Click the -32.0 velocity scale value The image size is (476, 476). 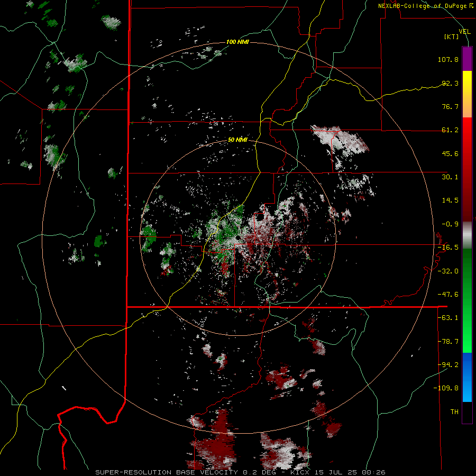pyautogui.click(x=448, y=271)
